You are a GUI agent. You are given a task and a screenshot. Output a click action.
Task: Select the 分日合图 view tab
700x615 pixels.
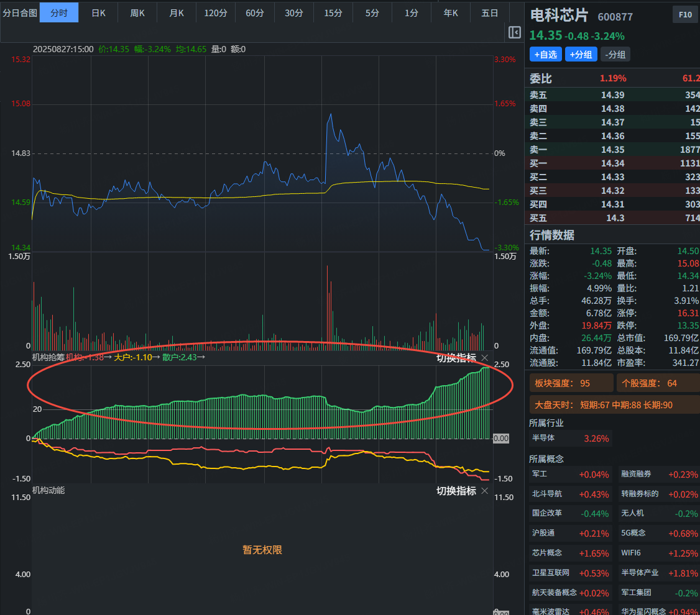tap(20, 12)
